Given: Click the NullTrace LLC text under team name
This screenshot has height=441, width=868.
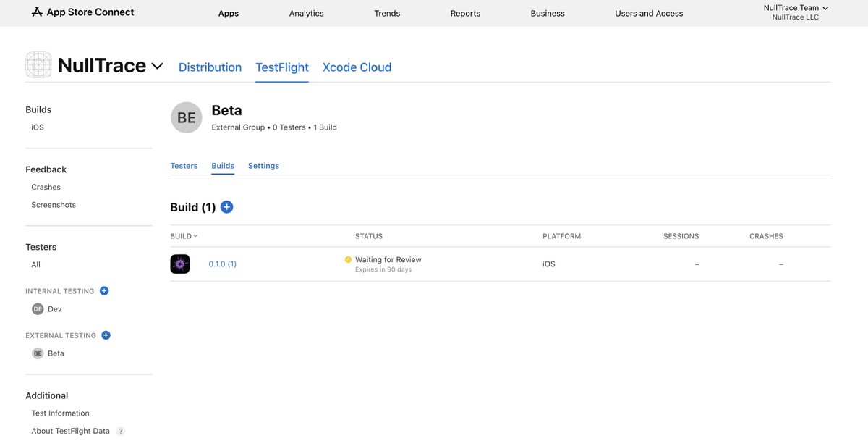Looking at the screenshot, I should click(x=796, y=17).
